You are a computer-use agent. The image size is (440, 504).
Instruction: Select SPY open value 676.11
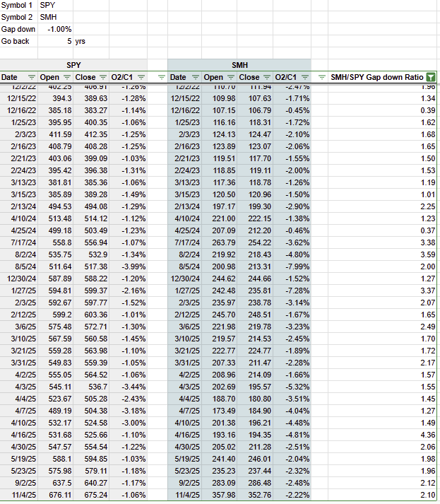pos(56,495)
